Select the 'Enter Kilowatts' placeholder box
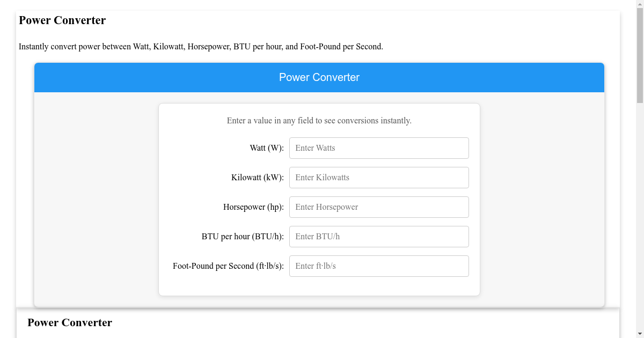 379,177
